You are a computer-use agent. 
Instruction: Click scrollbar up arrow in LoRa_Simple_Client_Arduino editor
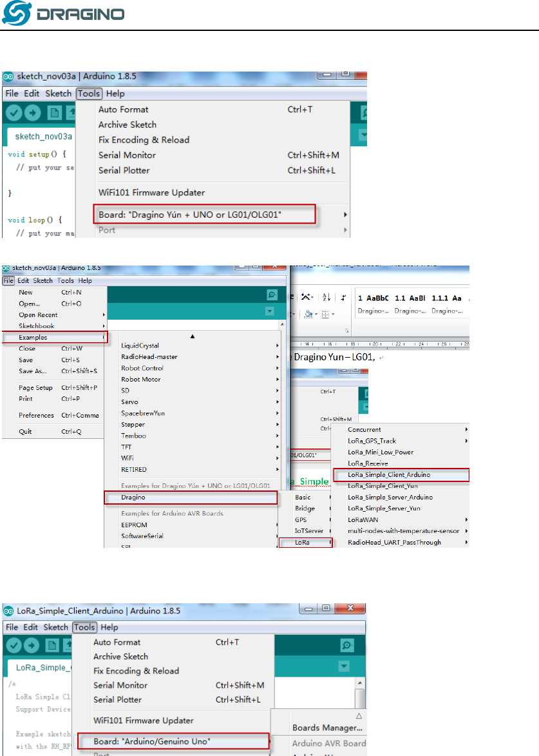pos(359,683)
